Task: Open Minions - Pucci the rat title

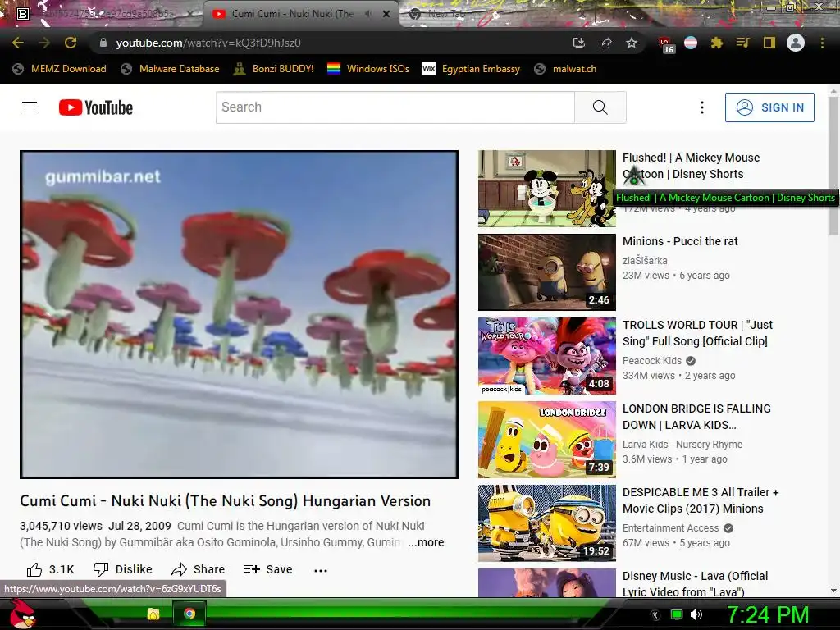Action: pos(680,241)
